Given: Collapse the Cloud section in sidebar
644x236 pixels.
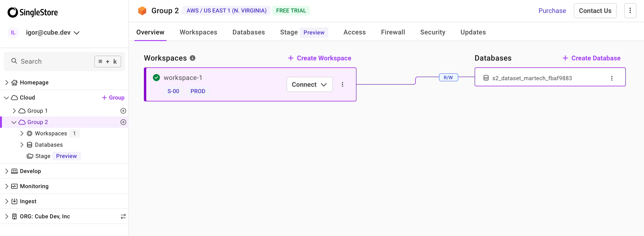Looking at the screenshot, I should point(7,98).
